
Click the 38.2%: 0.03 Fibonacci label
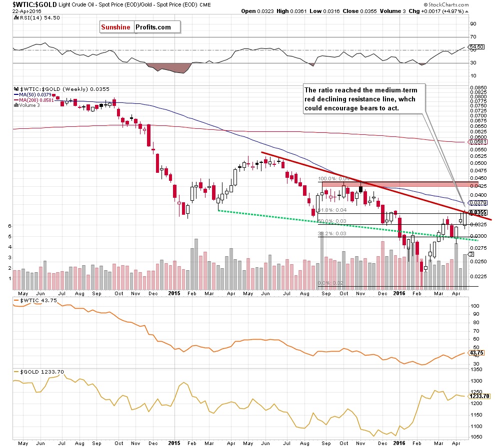332,234
